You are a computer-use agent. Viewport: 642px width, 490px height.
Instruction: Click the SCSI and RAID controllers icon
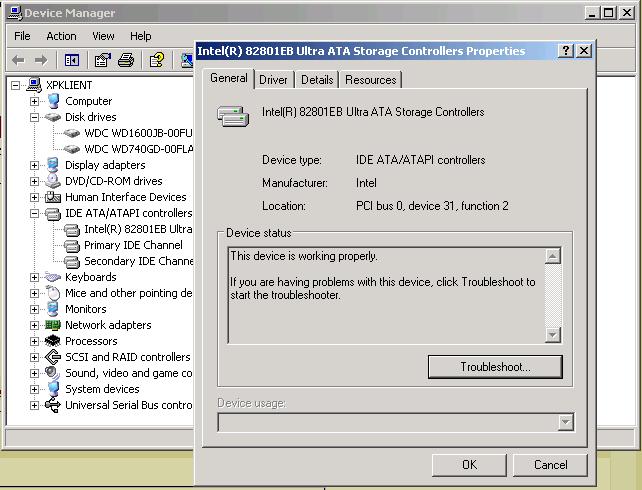(x=53, y=357)
